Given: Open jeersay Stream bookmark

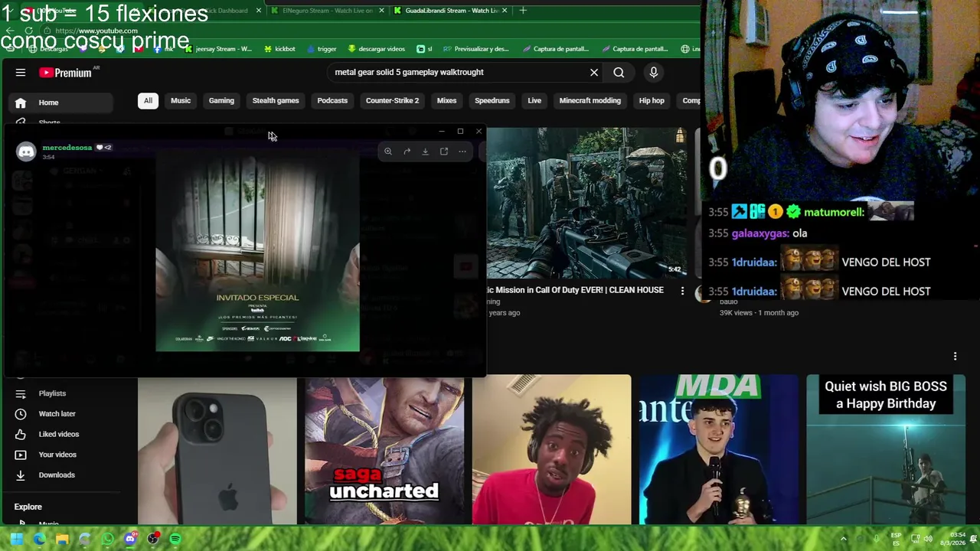Looking at the screenshot, I should (218, 49).
